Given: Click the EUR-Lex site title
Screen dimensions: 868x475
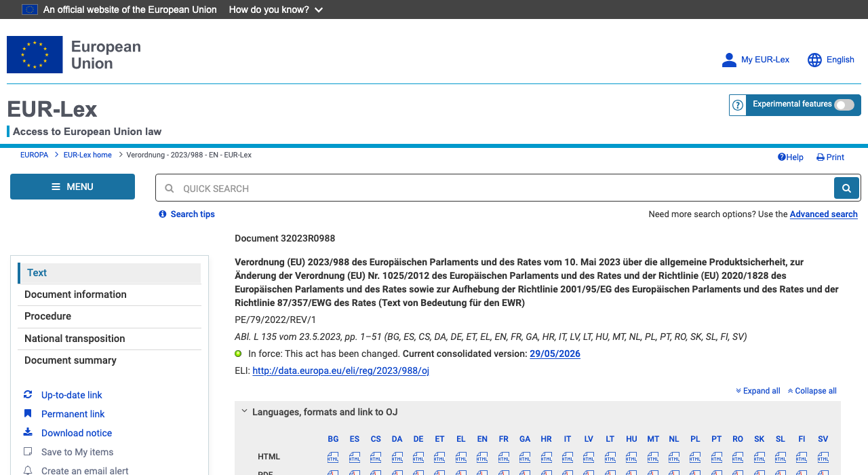Looking at the screenshot, I should click(x=52, y=109).
